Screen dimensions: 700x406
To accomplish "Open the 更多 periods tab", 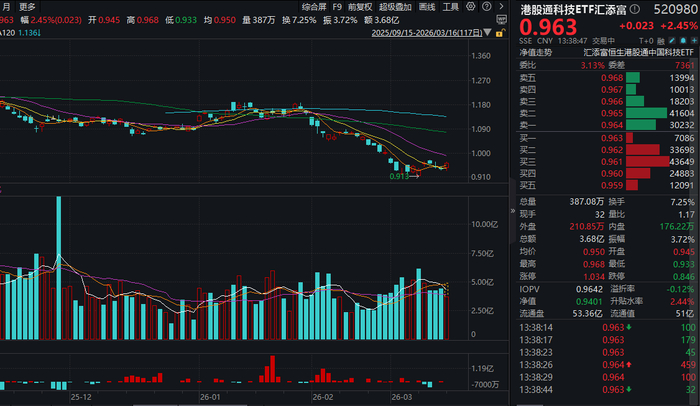I will pos(27,7).
